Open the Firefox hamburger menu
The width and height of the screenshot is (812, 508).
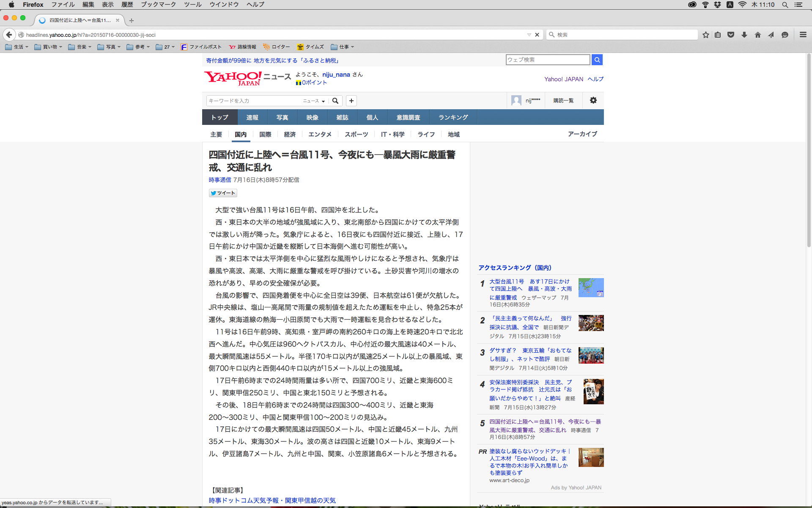tap(803, 35)
